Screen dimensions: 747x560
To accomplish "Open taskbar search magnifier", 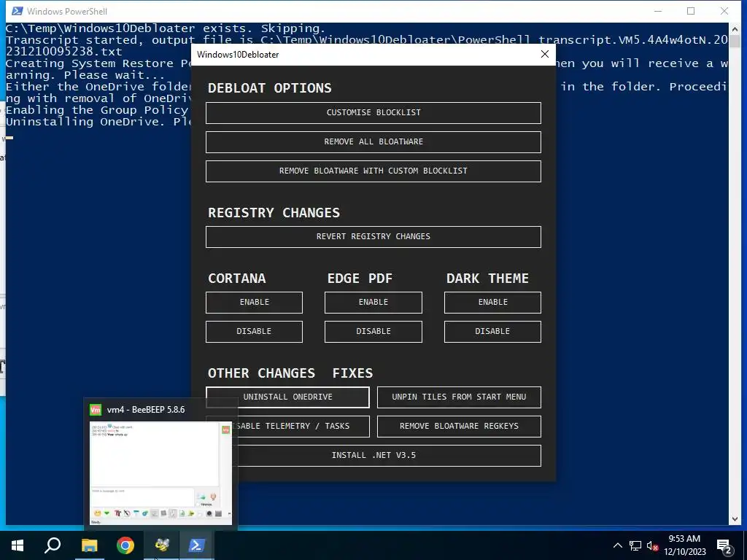I will tap(53, 545).
